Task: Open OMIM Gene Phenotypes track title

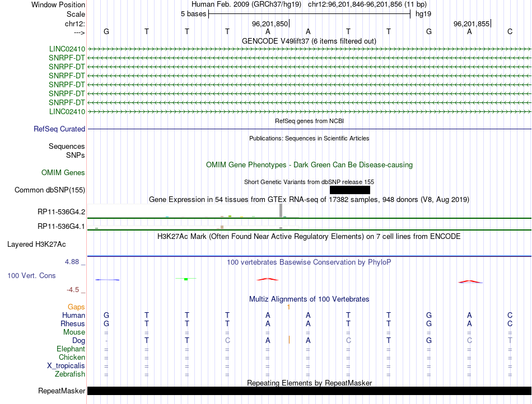Action: (x=309, y=165)
